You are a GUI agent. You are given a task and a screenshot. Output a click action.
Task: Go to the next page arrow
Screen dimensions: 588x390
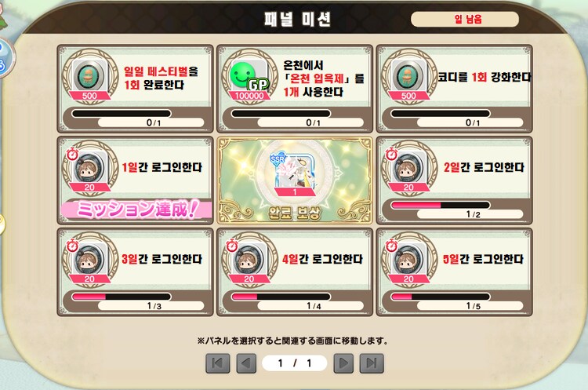click(343, 363)
